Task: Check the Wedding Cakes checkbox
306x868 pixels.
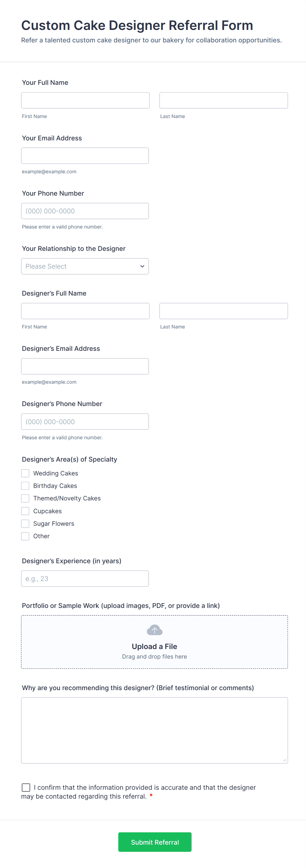Action: coord(25,473)
